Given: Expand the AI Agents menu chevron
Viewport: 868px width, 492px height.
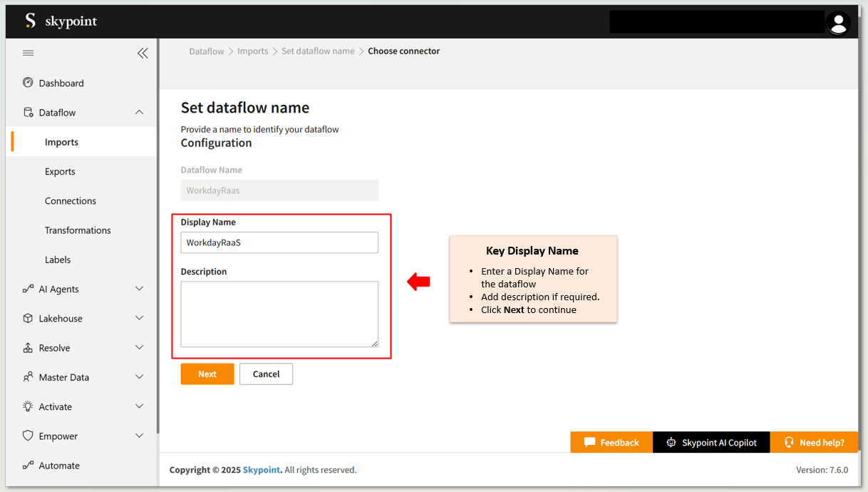Looking at the screenshot, I should coord(139,289).
